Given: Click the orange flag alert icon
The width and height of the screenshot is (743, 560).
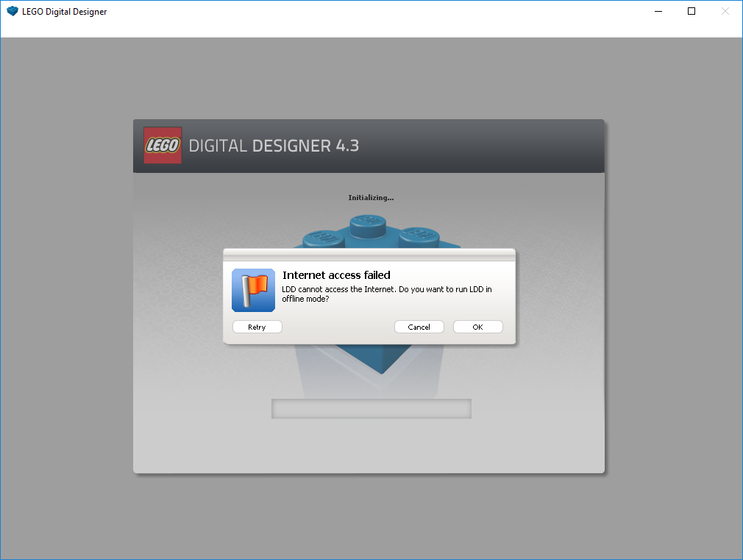Looking at the screenshot, I should [253, 290].
